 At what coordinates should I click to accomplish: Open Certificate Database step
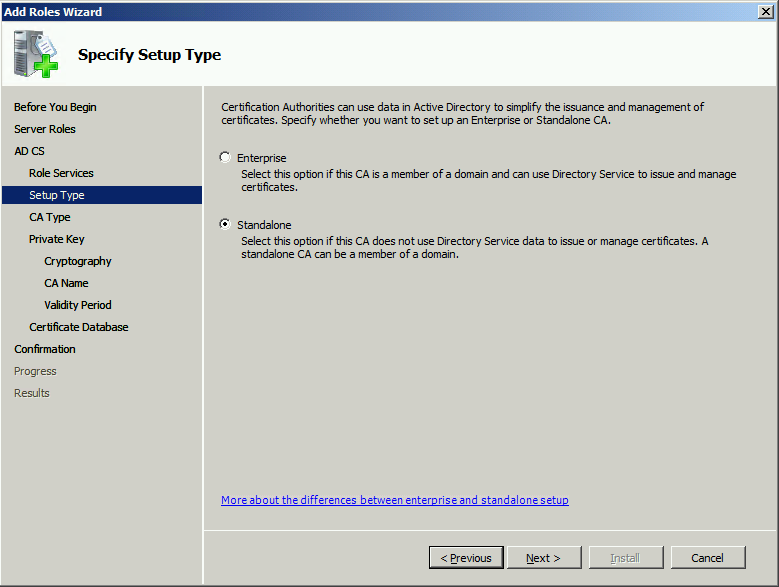[x=78, y=327]
